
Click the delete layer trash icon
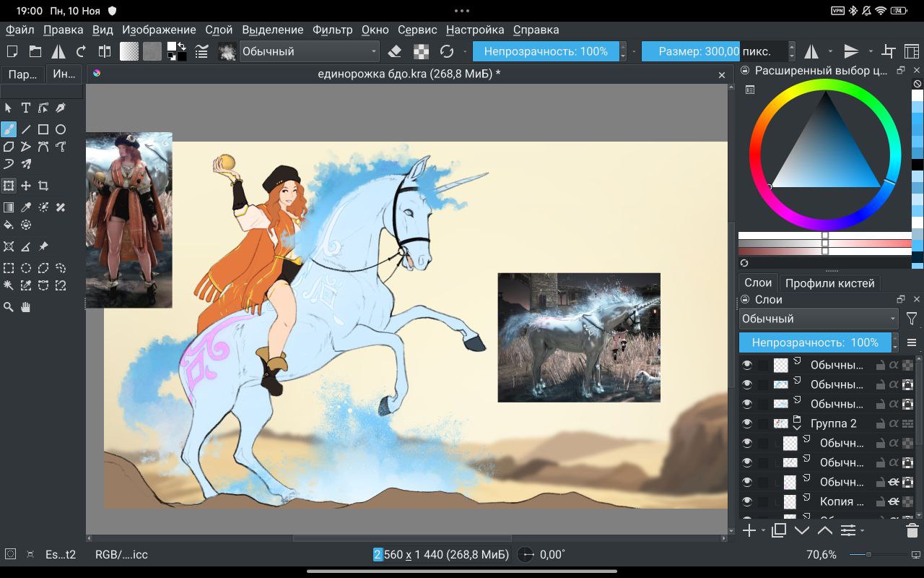(912, 531)
